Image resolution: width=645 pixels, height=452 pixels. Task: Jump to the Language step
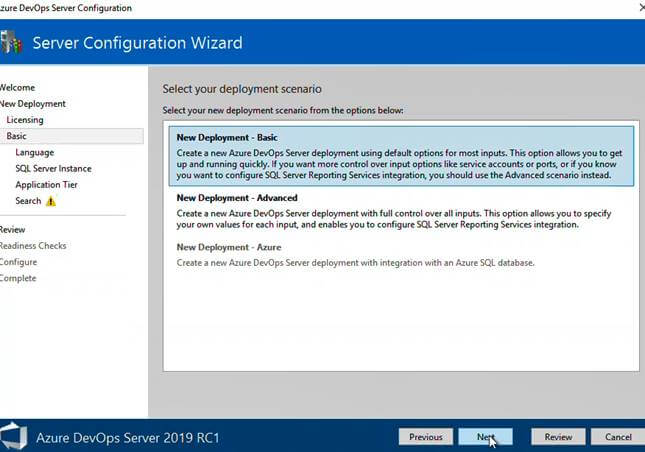[x=35, y=153]
